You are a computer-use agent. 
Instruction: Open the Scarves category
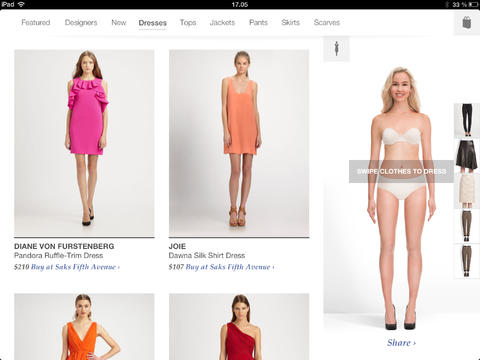pos(327,22)
